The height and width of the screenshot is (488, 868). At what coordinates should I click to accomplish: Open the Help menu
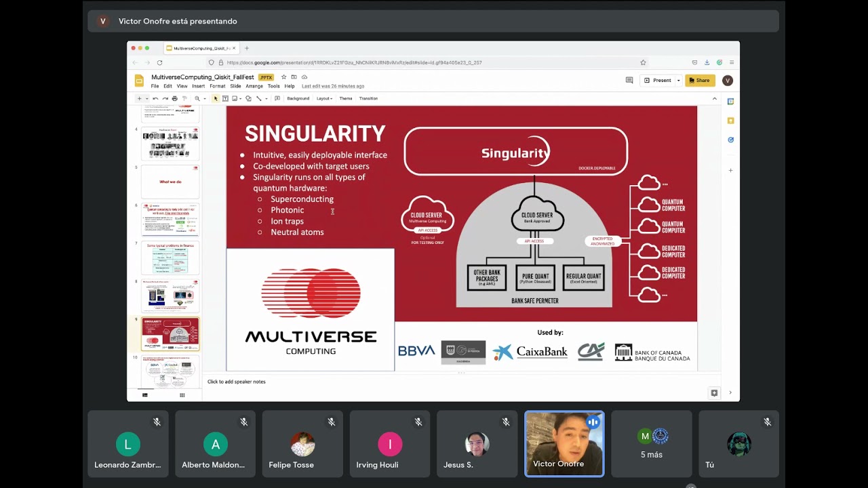coord(290,86)
